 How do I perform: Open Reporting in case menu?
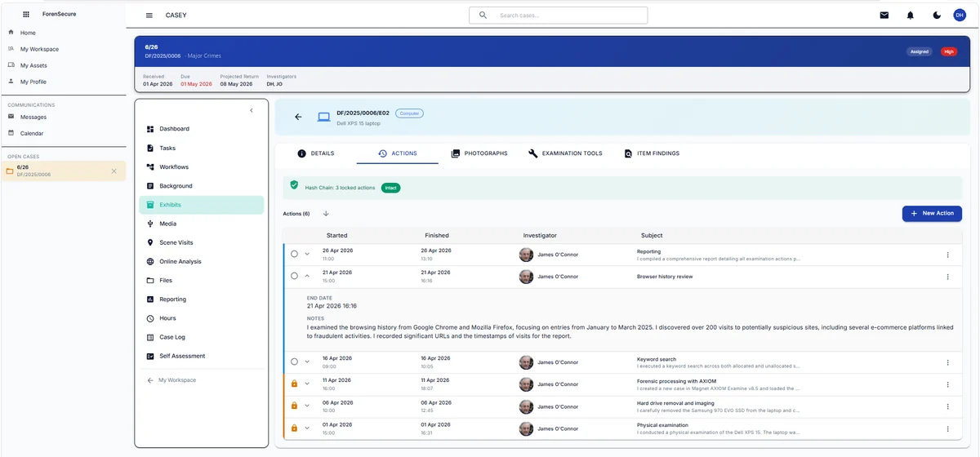pos(202,299)
